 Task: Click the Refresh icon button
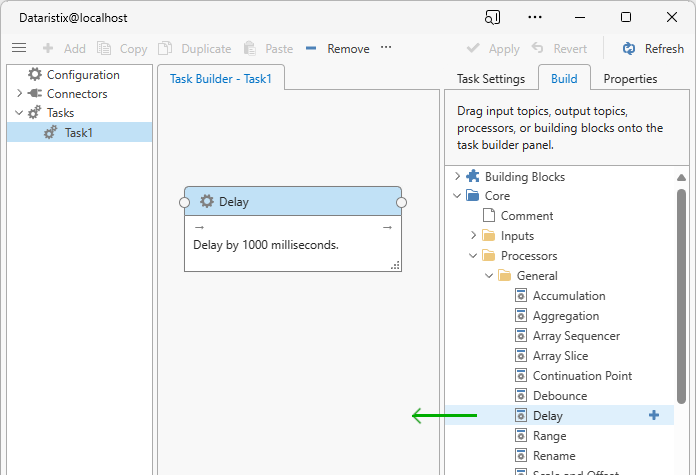coord(629,48)
